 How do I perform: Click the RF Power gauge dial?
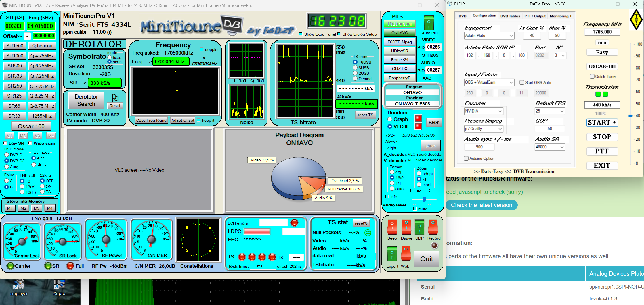(x=106, y=240)
